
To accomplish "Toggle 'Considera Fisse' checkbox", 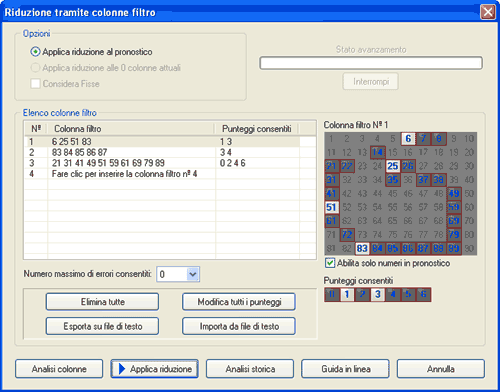I will pos(35,83).
